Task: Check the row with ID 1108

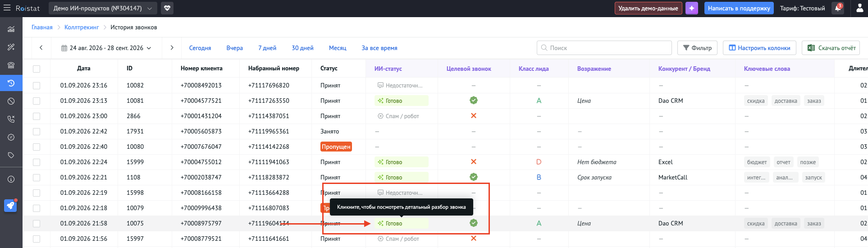Action: click(37, 178)
